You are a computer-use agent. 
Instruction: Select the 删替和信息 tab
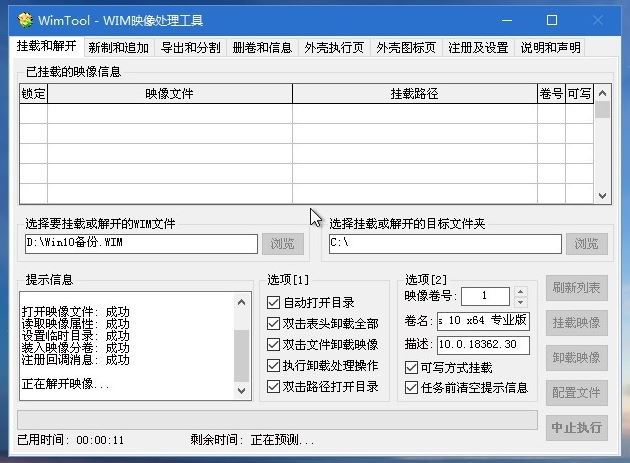click(262, 48)
